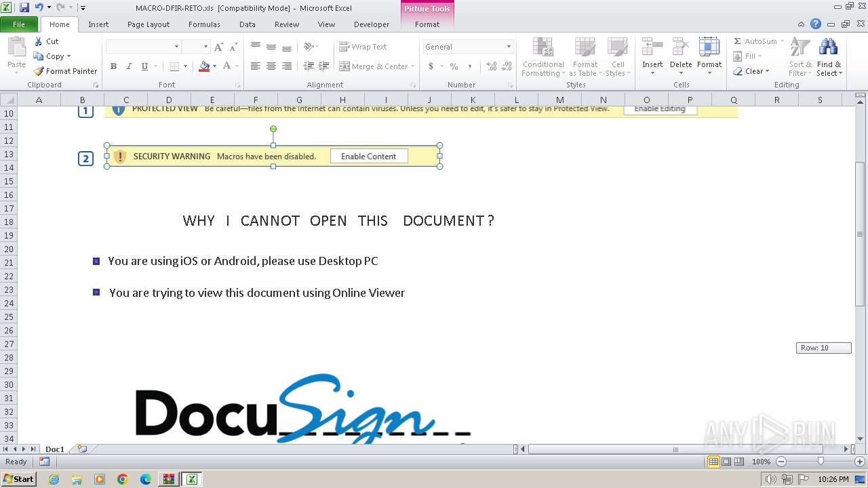The height and width of the screenshot is (488, 868).
Task: Click the Fill Color paint bucket
Action: [204, 66]
